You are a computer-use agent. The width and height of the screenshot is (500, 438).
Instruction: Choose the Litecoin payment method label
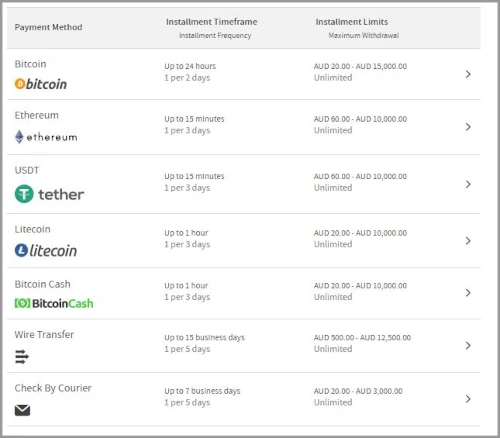pyautogui.click(x=32, y=229)
